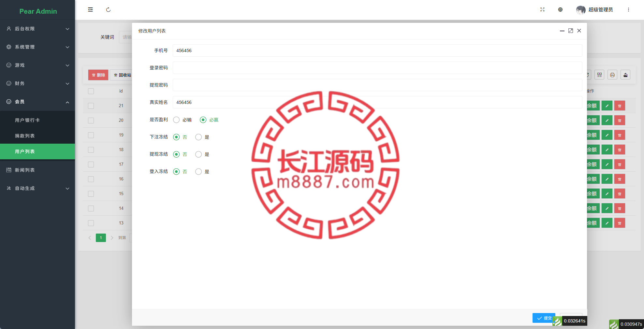The image size is (644, 329).
Task: Click the refresh icon in the top header
Action: click(x=108, y=10)
